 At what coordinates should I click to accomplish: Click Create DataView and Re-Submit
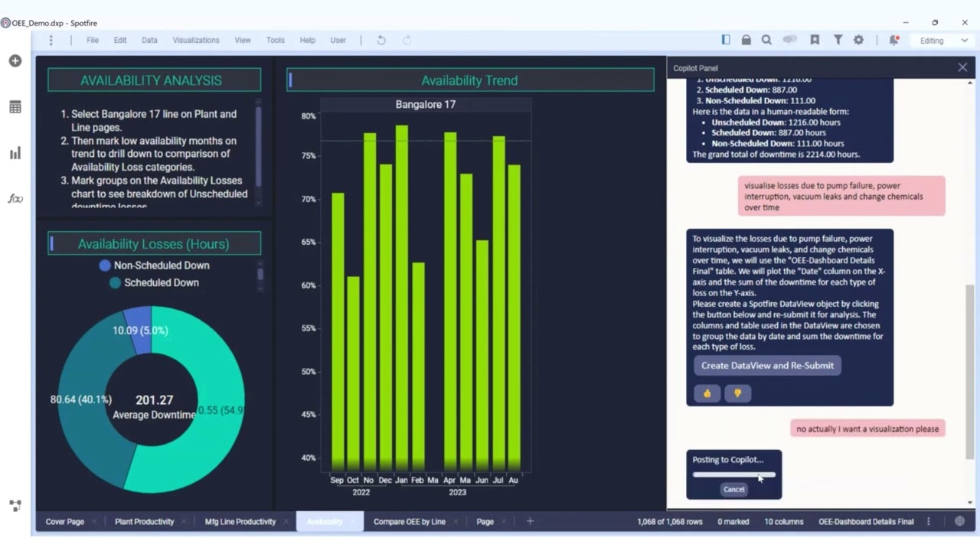click(x=766, y=365)
